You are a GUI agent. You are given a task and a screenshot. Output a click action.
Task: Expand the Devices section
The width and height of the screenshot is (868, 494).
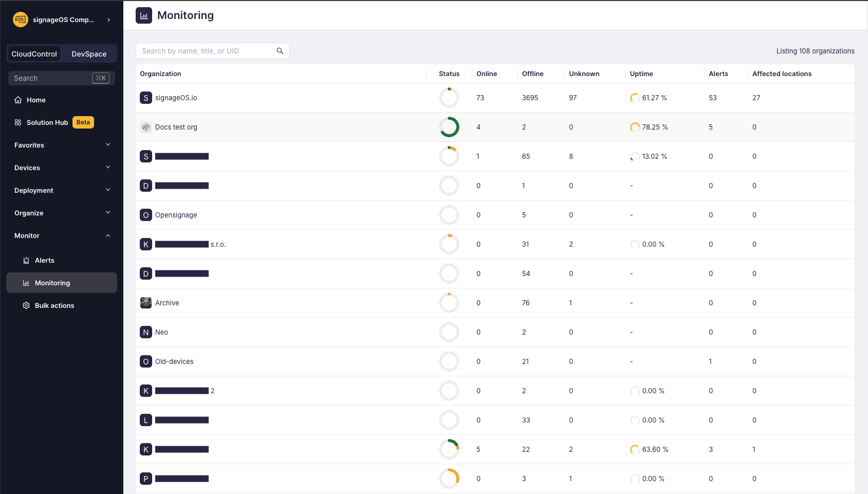coord(62,168)
